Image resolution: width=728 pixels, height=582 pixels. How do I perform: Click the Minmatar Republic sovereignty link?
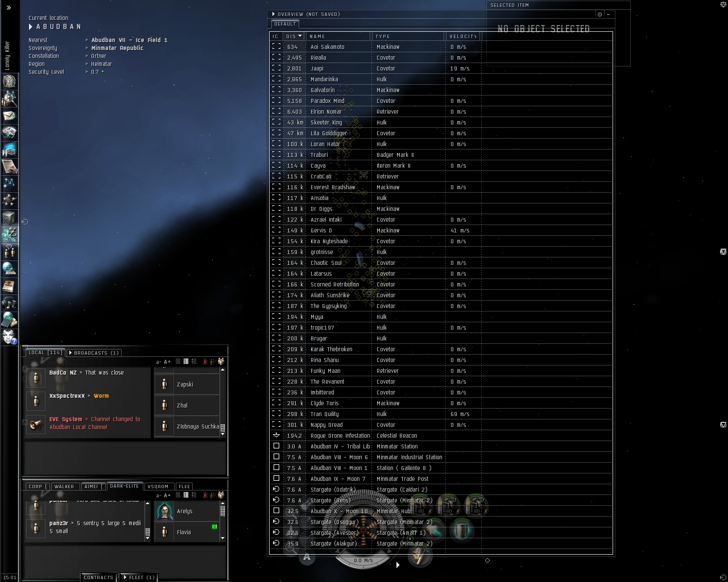(x=117, y=48)
